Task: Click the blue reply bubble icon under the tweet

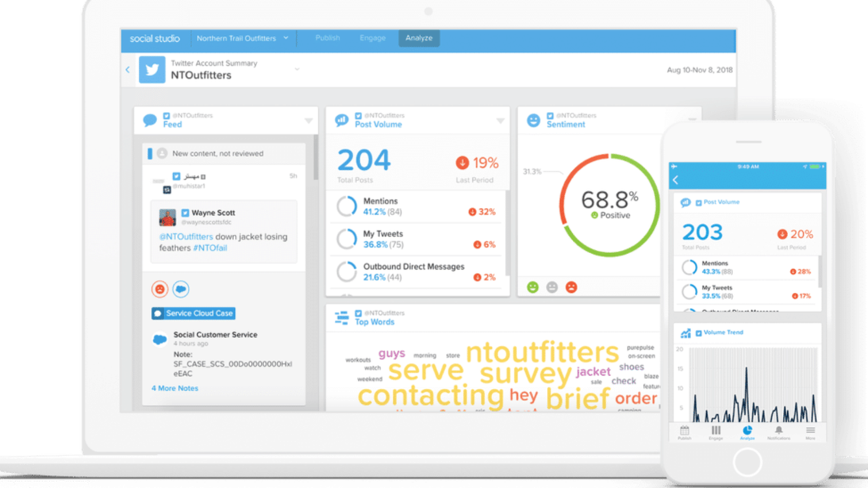Action: 181,289
